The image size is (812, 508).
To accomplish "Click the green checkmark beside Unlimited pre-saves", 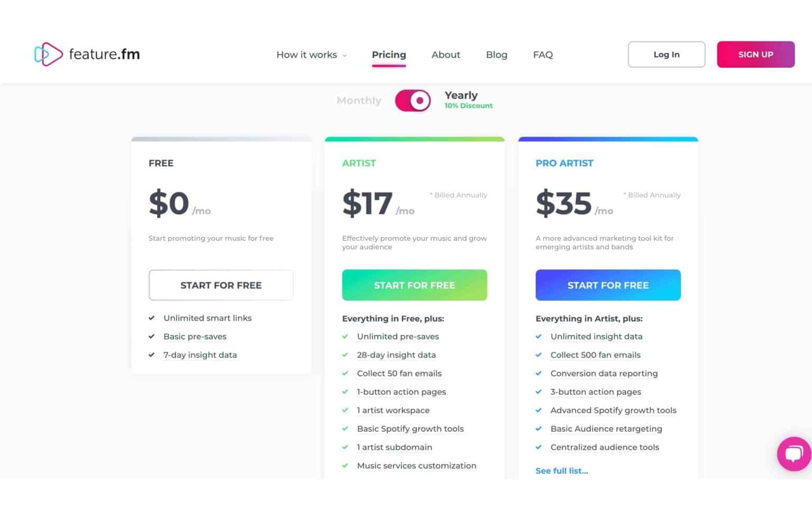I will (x=346, y=337).
